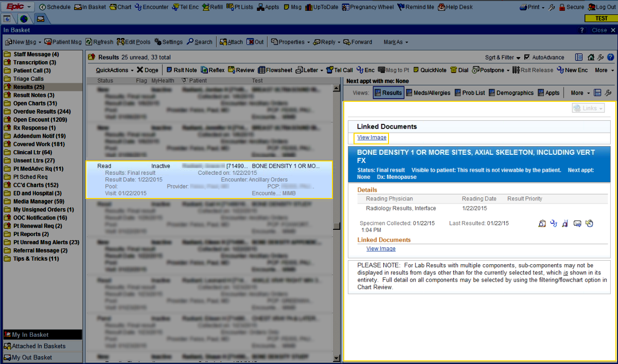Click the Refill toolbar icon

[213, 7]
